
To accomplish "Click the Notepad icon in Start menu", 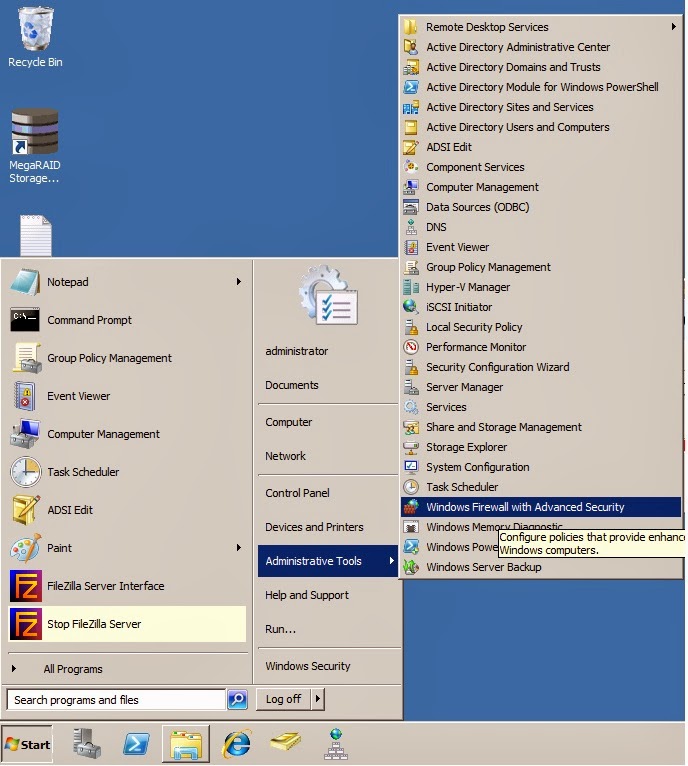I will point(25,282).
